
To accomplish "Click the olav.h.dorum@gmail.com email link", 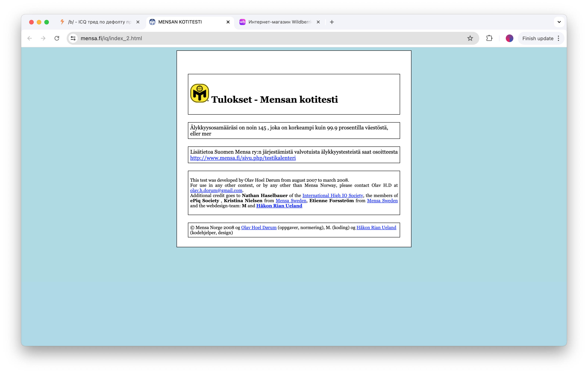I will pyautogui.click(x=216, y=190).
